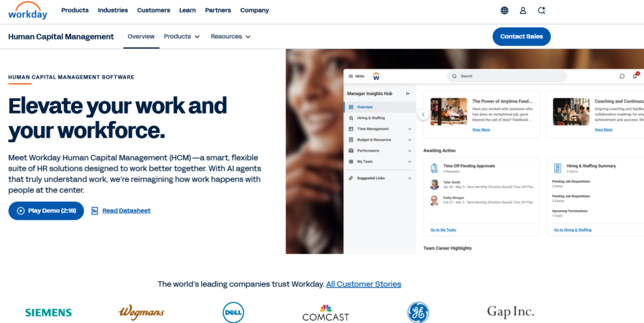Click the Time Management calendar icon

pyautogui.click(x=351, y=128)
